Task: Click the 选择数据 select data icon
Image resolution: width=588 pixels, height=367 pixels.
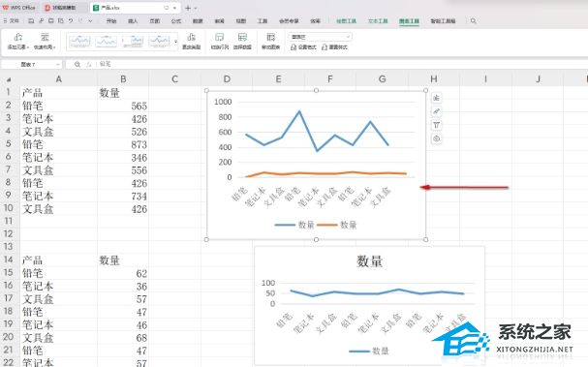Action: tap(242, 37)
